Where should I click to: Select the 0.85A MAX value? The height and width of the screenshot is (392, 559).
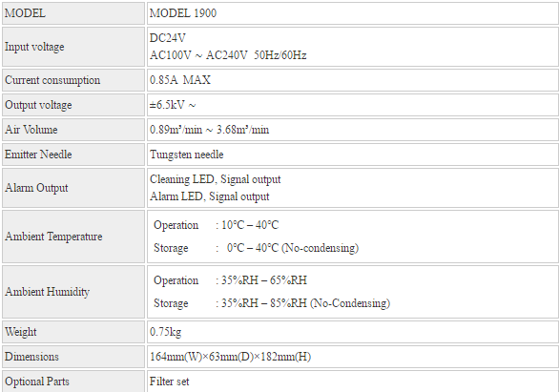180,80
